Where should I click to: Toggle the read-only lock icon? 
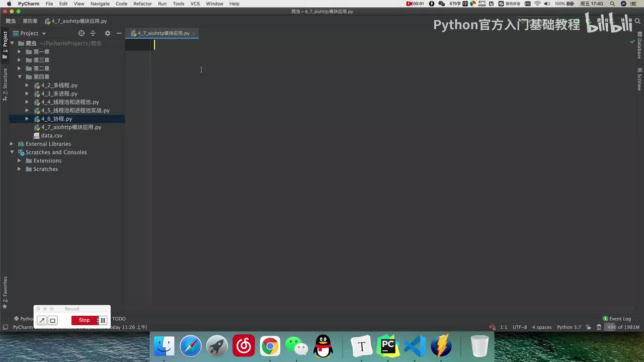[588, 327]
